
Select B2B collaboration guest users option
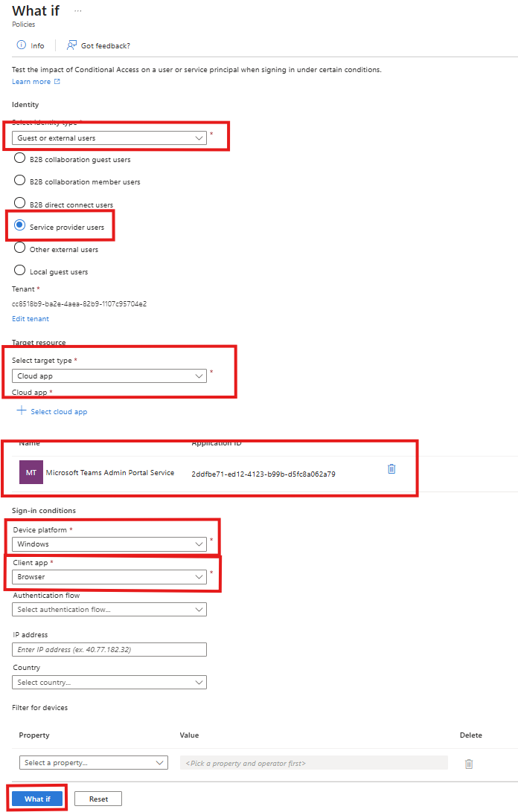20,159
